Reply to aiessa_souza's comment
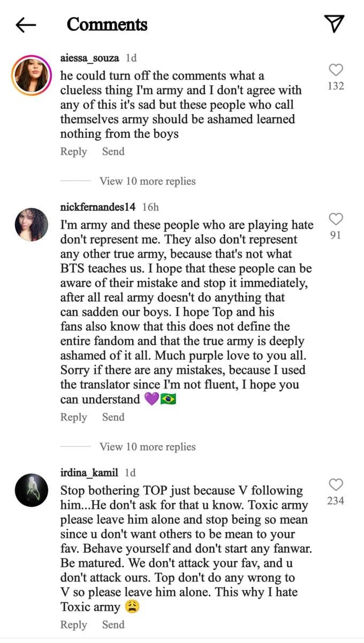Screen dimensions: 364x643 (x=73, y=152)
